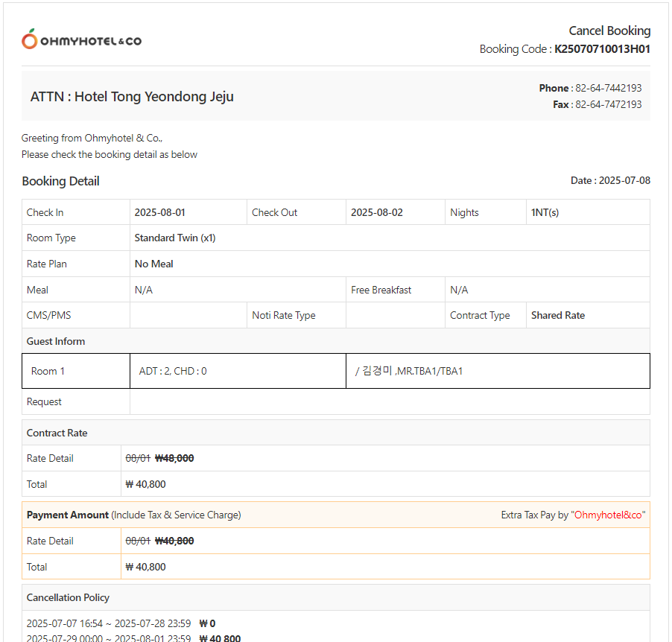Screen dimensions: 672x642
Task: Click the Cancellation Policy section header
Action: coord(68,597)
